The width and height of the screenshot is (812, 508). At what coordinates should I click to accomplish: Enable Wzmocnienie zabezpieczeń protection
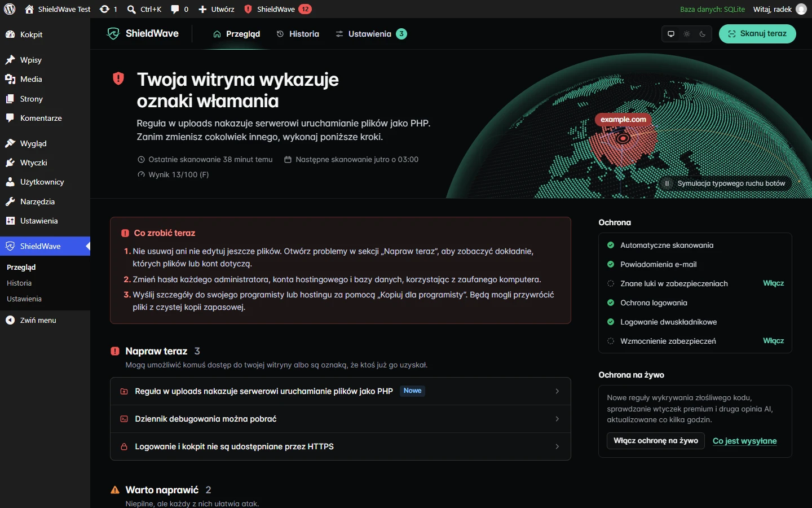(773, 341)
